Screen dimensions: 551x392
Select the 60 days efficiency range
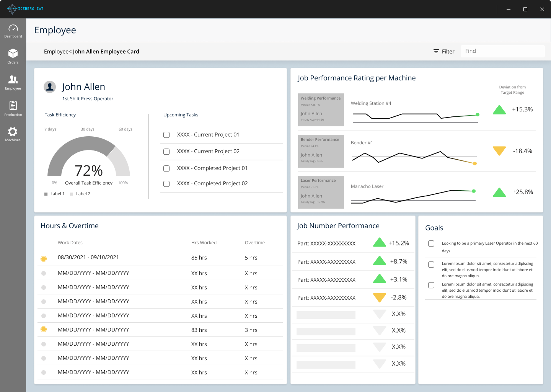tap(126, 129)
